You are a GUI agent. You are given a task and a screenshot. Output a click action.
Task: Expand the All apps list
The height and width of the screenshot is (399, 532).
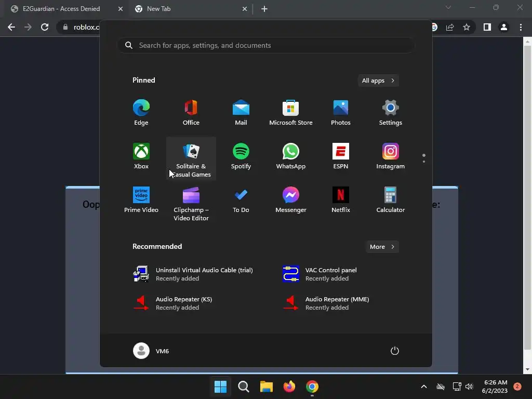378,81
